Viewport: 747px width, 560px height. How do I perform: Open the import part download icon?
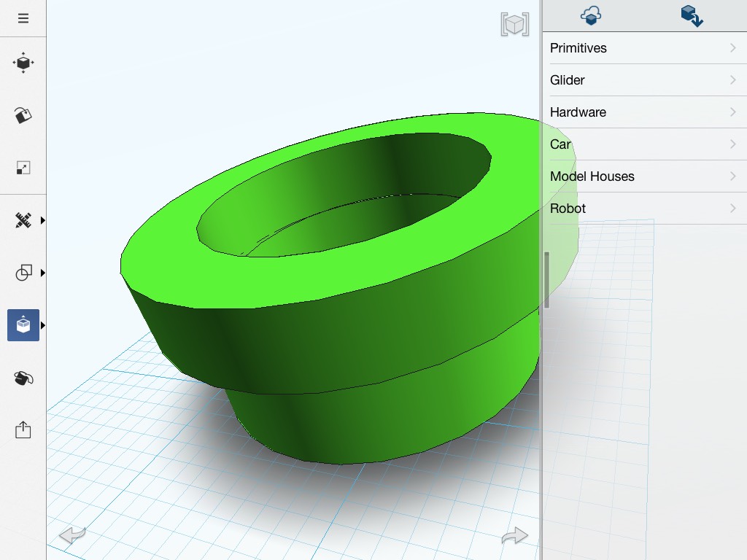tap(692, 16)
